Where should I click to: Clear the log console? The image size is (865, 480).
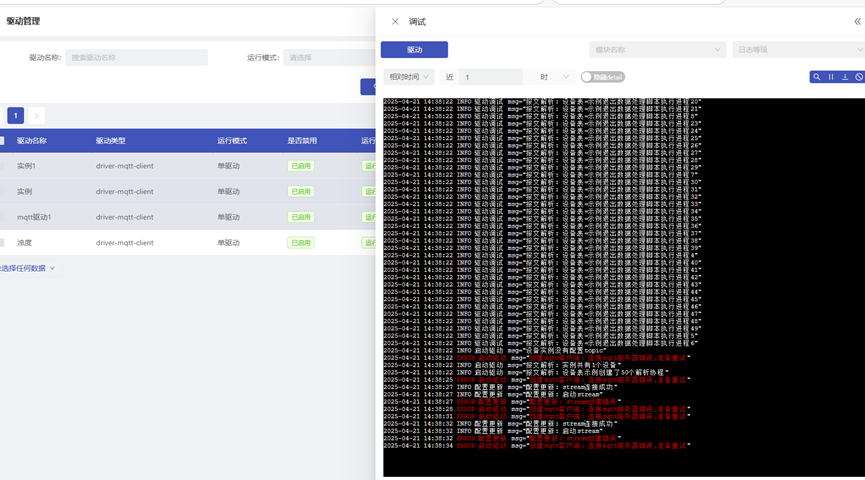click(858, 77)
